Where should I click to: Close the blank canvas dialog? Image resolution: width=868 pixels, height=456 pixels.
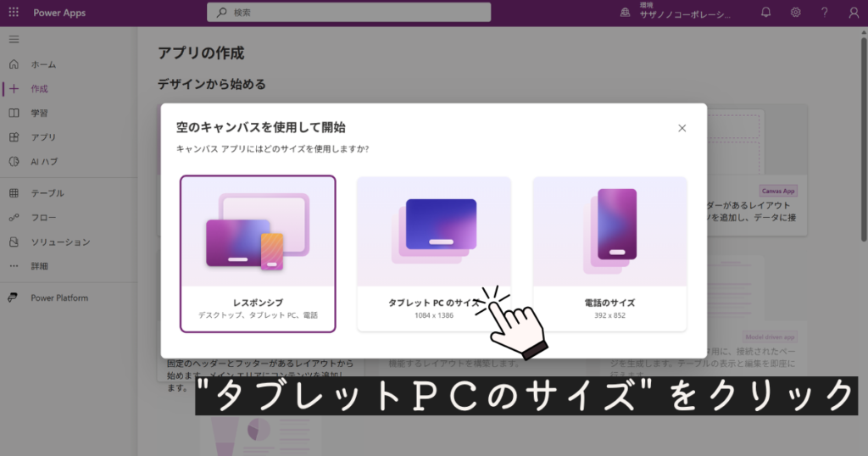click(x=682, y=128)
